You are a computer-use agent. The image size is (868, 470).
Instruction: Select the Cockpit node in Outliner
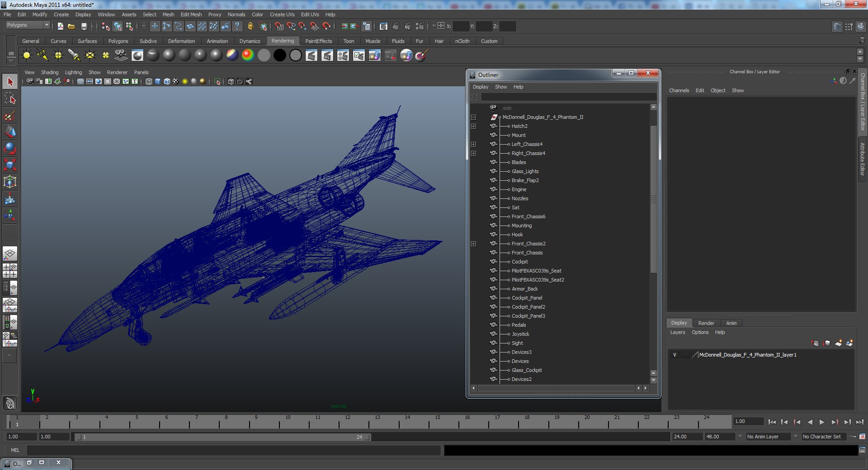tap(519, 262)
